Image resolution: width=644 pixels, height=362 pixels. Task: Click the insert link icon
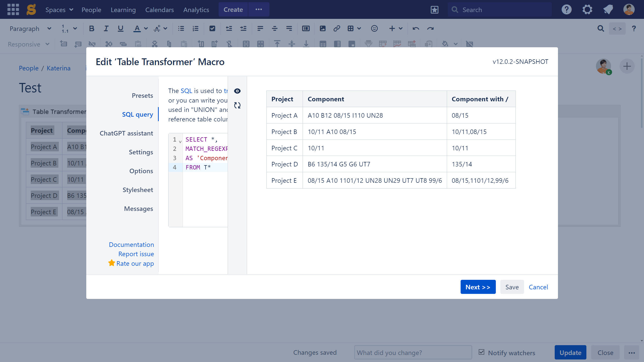click(337, 28)
